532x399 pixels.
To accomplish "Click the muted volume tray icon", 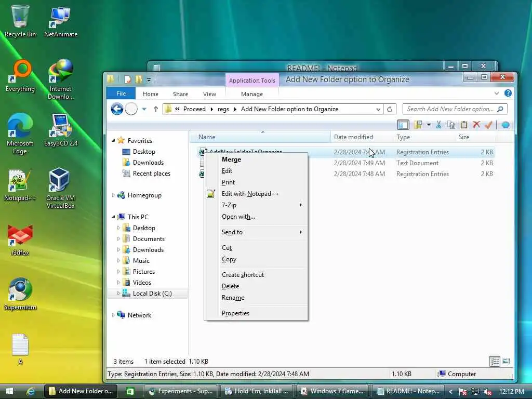I will [x=488, y=392].
